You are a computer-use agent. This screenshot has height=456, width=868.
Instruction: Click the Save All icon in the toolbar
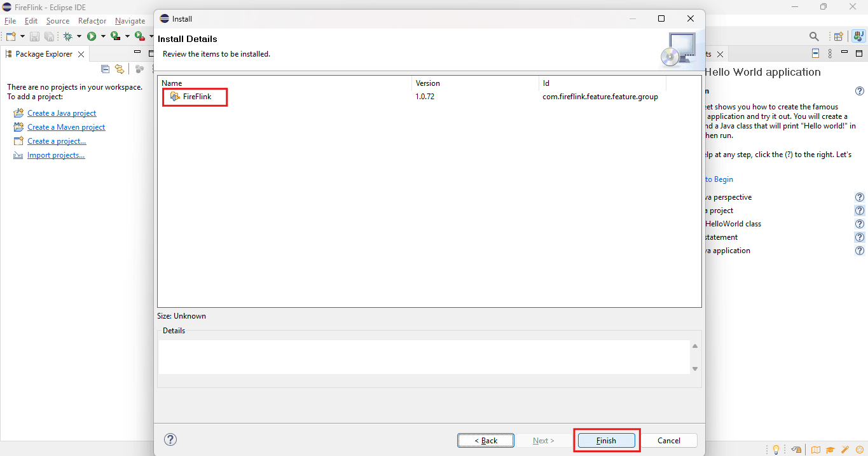pyautogui.click(x=49, y=37)
